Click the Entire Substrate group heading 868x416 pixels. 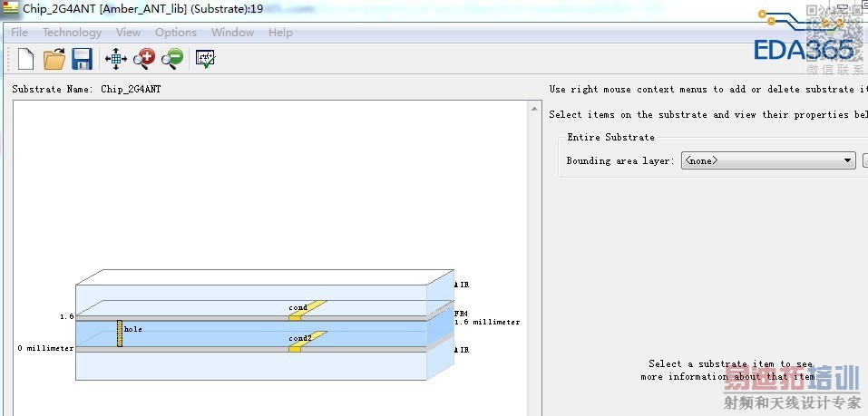click(610, 137)
